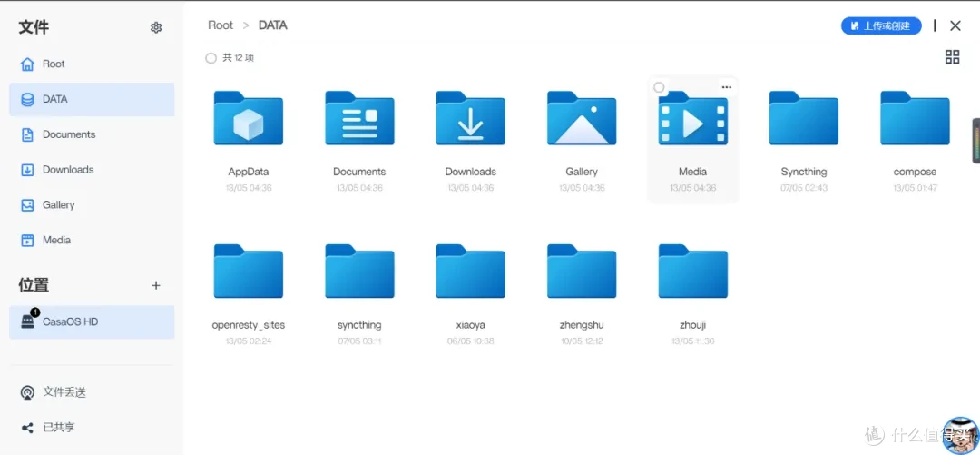Click the avatar thumbnail at bottom right

pos(961,435)
